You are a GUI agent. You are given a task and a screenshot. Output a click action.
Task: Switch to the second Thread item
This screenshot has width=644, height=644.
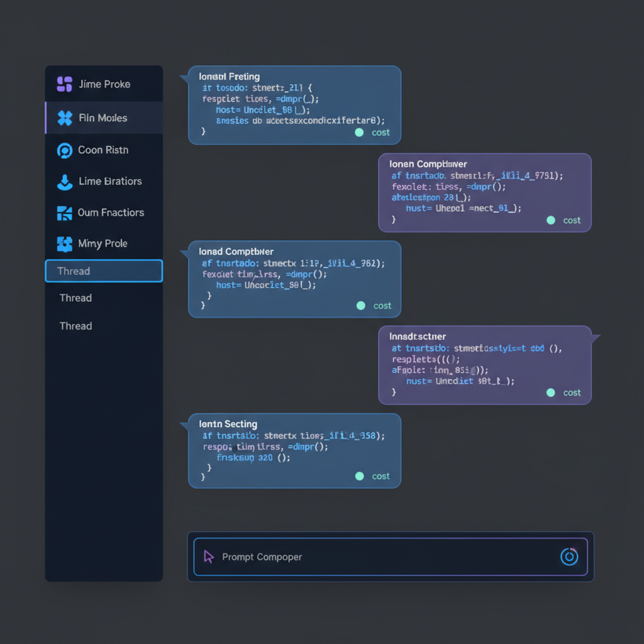(x=75, y=297)
